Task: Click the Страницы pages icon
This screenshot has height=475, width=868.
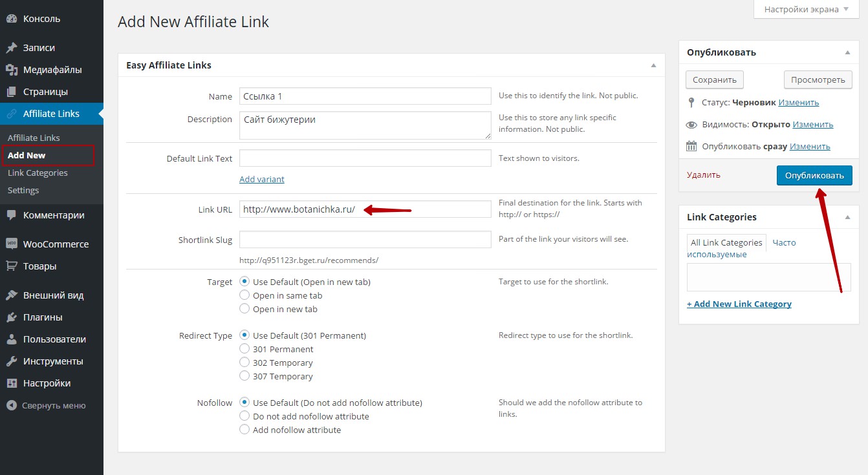Action: (12, 92)
